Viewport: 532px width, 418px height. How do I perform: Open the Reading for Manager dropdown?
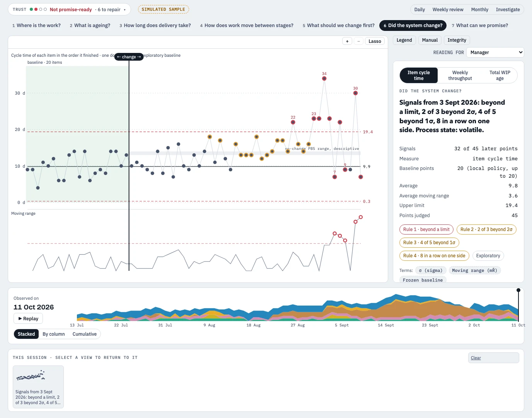pos(495,52)
